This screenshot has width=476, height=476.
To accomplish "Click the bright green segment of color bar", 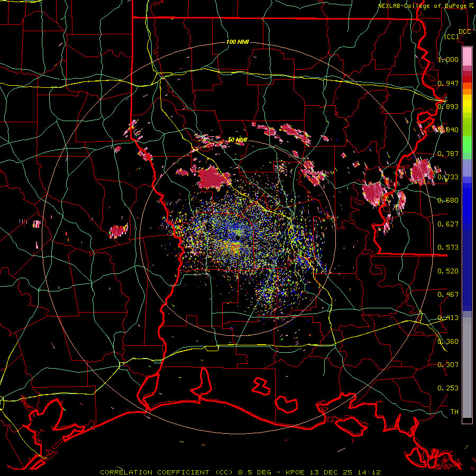I will (x=467, y=144).
